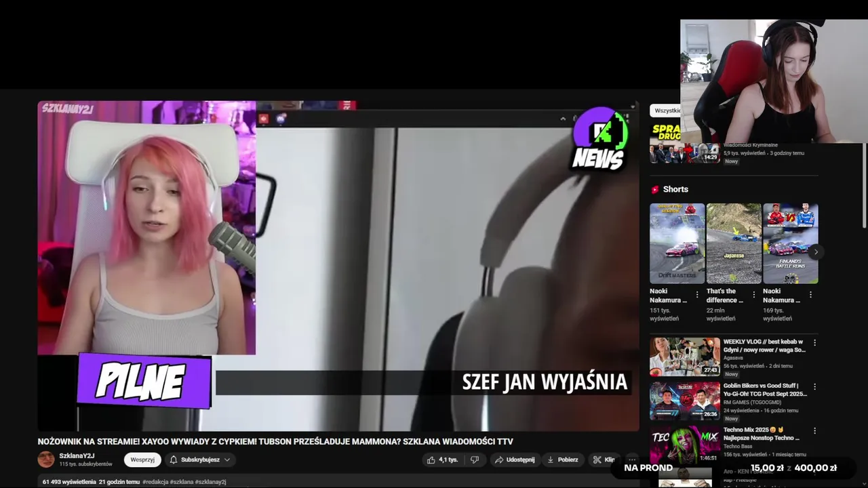Click the Wesprzyj button

tap(142, 460)
